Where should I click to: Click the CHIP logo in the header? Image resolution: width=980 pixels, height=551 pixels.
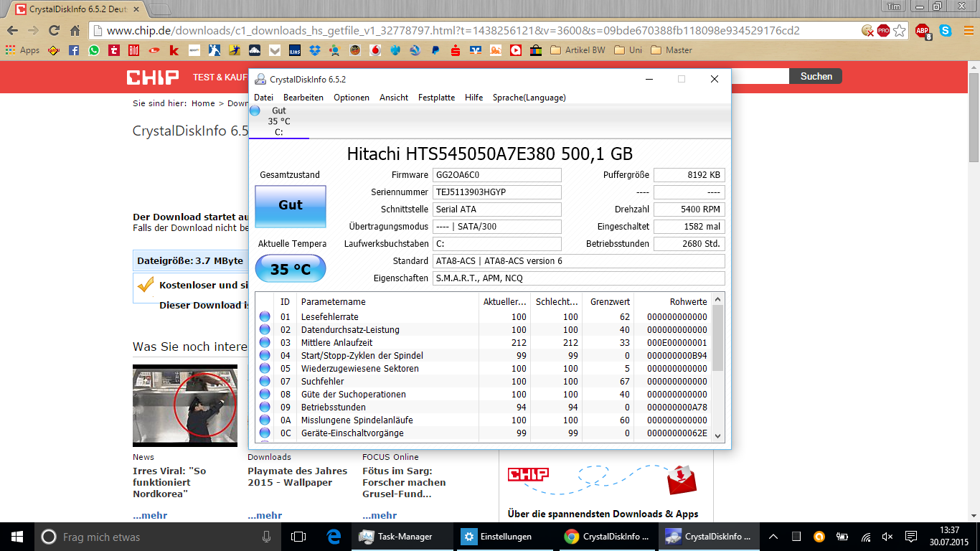point(153,77)
